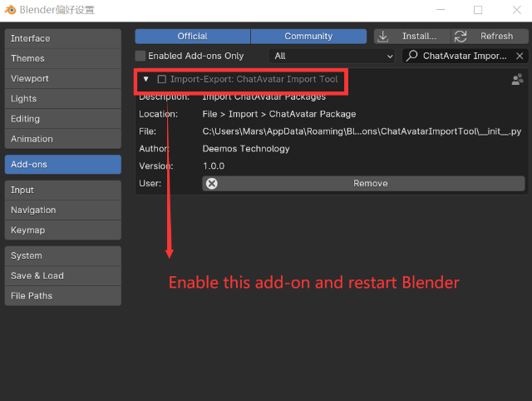The width and height of the screenshot is (532, 401).
Task: Open the File Paths section
Action: coord(63,295)
